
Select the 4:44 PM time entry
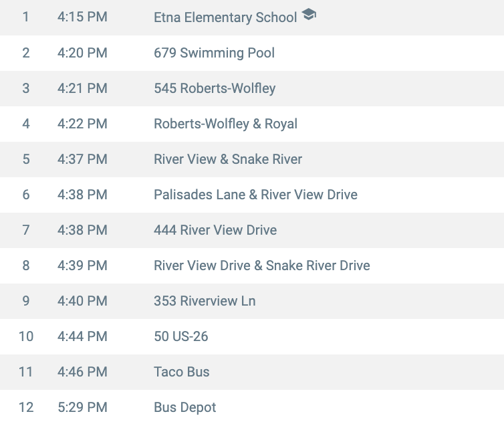(82, 336)
